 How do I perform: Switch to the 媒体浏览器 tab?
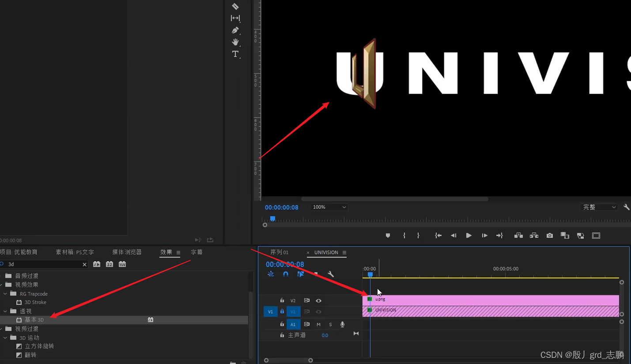(127, 252)
